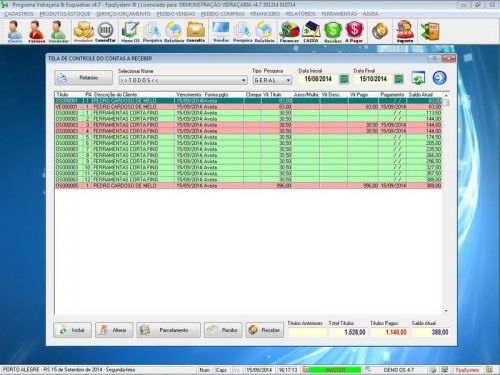Expand the Selecionar Nome dropdown
Viewport: 500px width, 375px height.
[243, 80]
